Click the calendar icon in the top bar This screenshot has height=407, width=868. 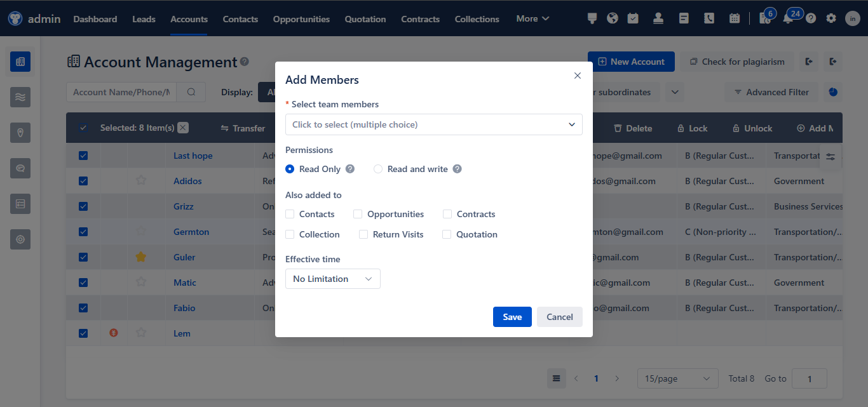click(735, 18)
